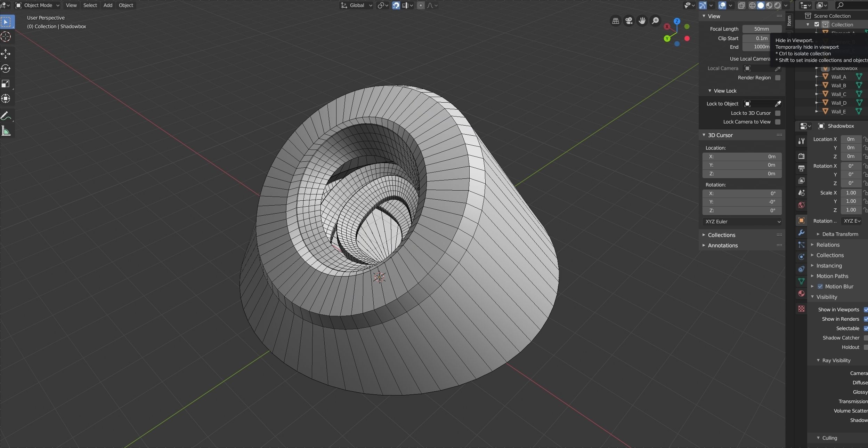Image resolution: width=868 pixels, height=448 pixels.
Task: Toggle viewport gizmos button
Action: (703, 5)
